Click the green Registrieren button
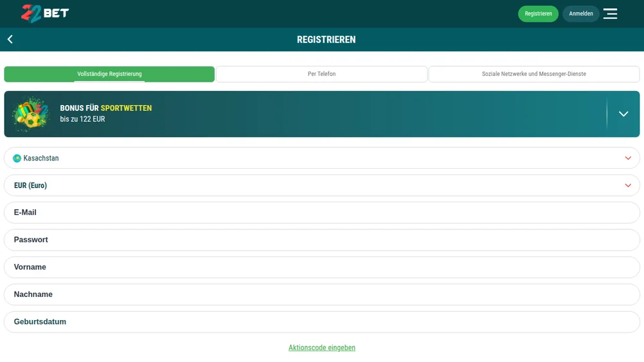The width and height of the screenshot is (644, 362). pyautogui.click(x=538, y=14)
